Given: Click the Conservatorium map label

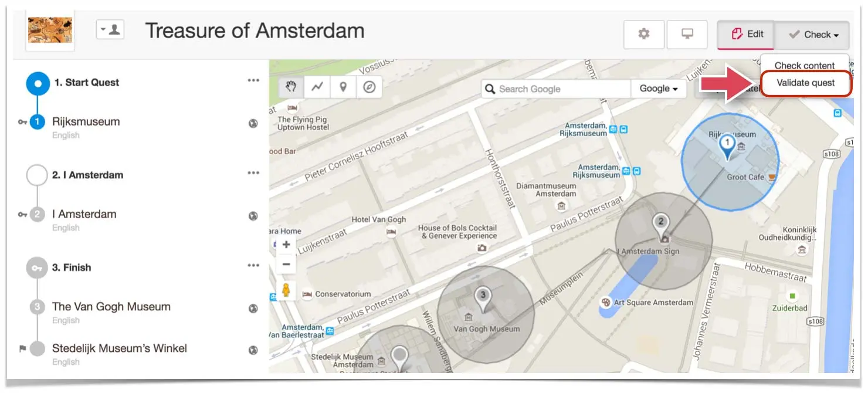Looking at the screenshot, I should coord(343,294).
